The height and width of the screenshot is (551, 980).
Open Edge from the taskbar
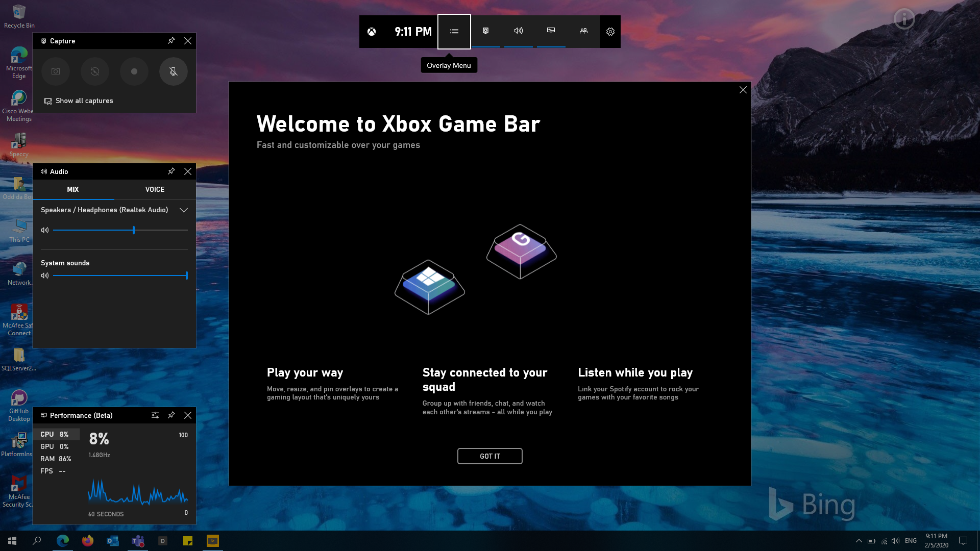point(63,541)
